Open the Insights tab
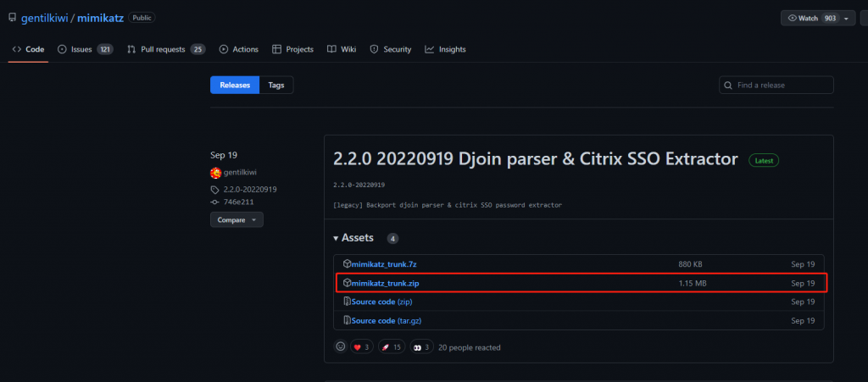868x382 pixels. click(x=445, y=49)
